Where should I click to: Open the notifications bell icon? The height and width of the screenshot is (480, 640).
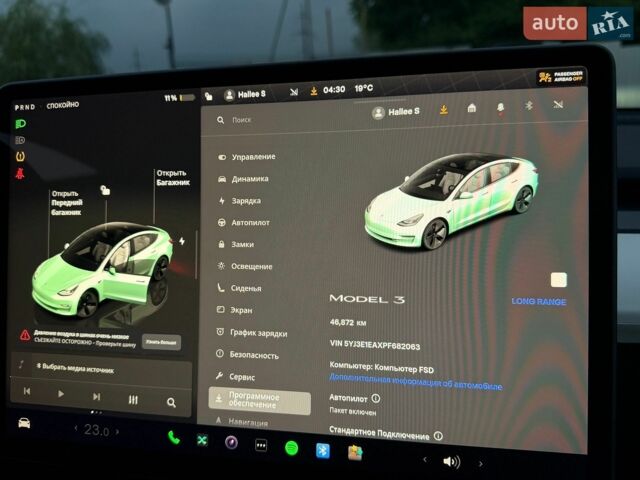click(500, 107)
